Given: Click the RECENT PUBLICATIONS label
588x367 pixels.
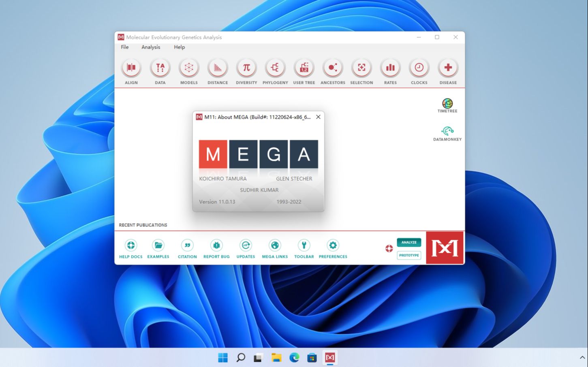Looking at the screenshot, I should tap(143, 225).
